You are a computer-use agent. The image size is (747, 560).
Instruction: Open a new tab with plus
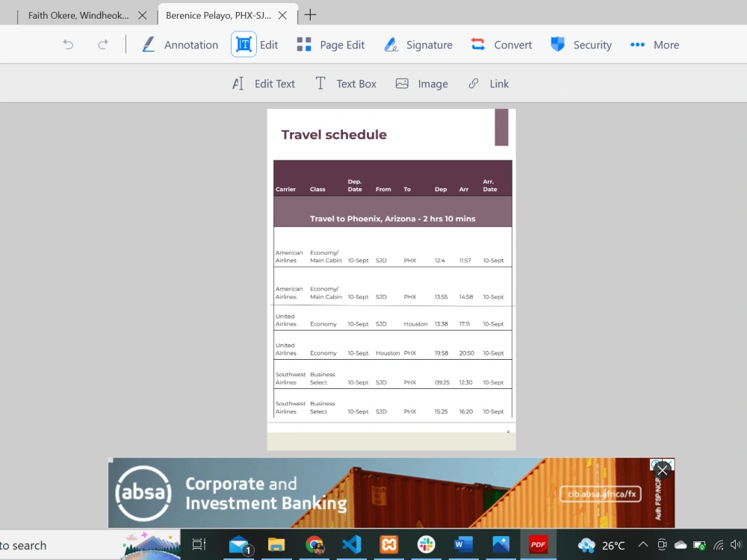310,15
